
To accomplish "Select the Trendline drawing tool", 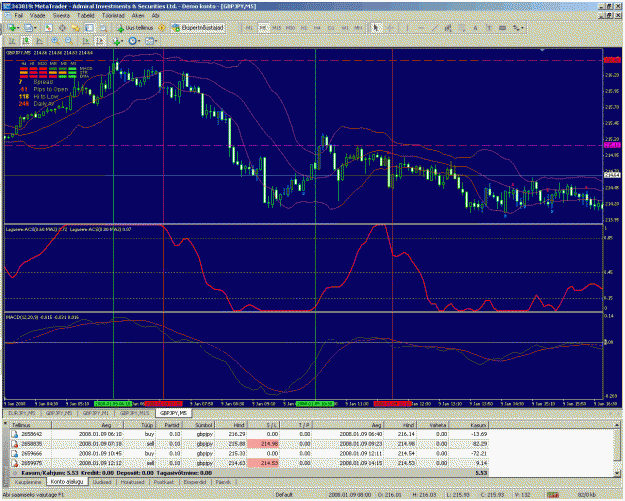I will 435,28.
